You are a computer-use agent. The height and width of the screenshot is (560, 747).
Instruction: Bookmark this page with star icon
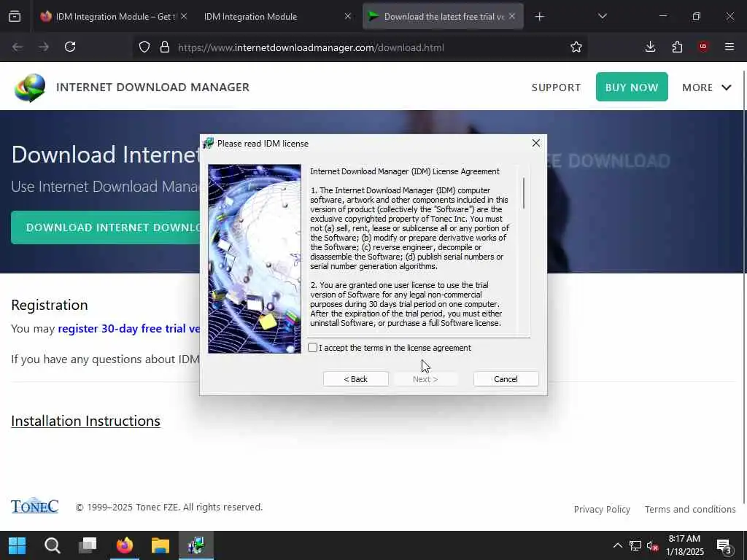point(576,47)
